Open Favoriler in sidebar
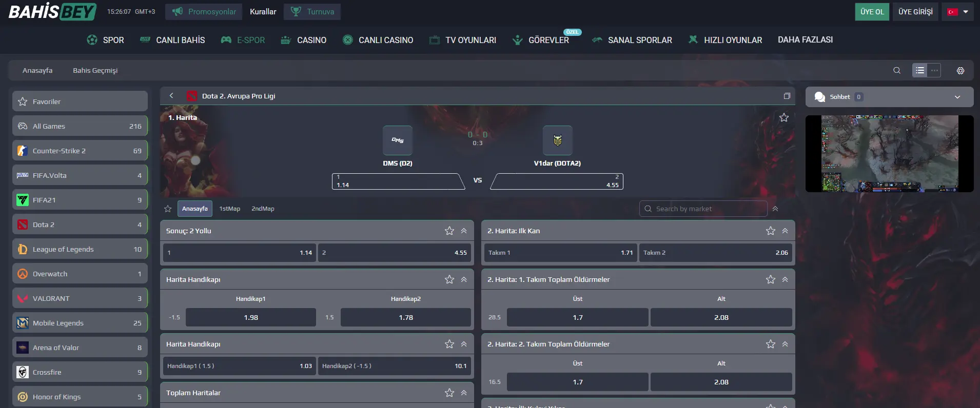 pos(80,101)
